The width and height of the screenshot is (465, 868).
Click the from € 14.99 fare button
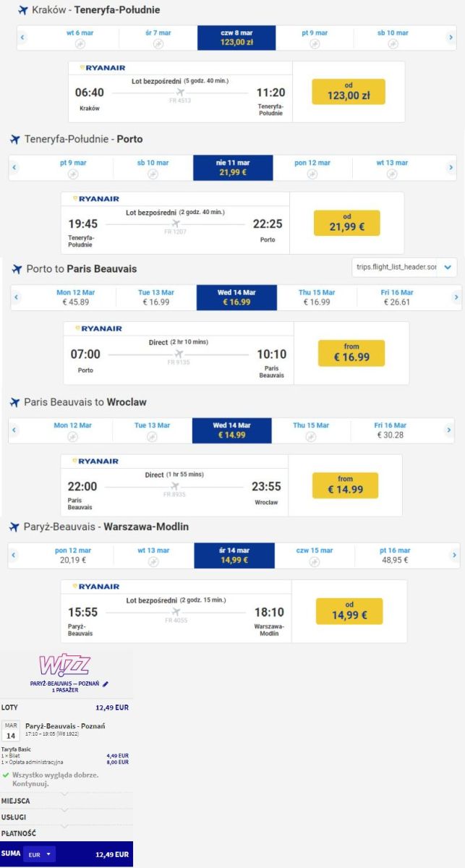[346, 485]
